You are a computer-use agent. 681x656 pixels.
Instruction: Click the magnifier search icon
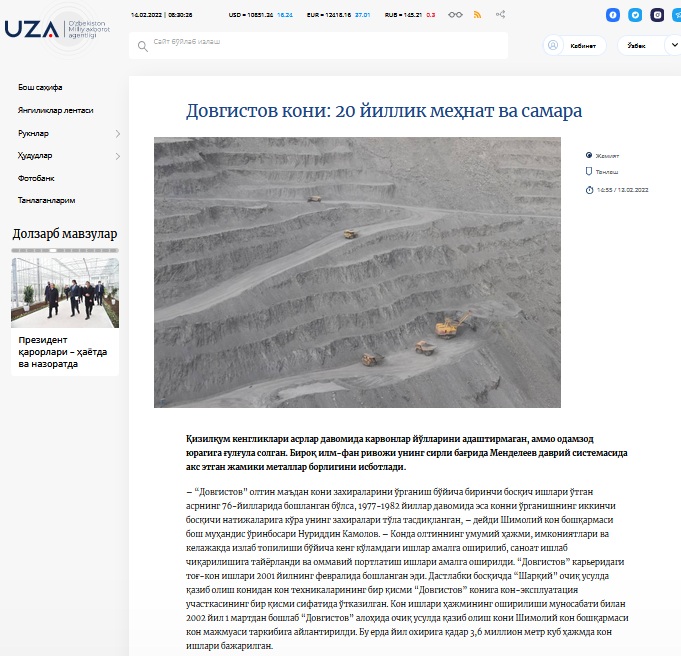[x=143, y=45]
